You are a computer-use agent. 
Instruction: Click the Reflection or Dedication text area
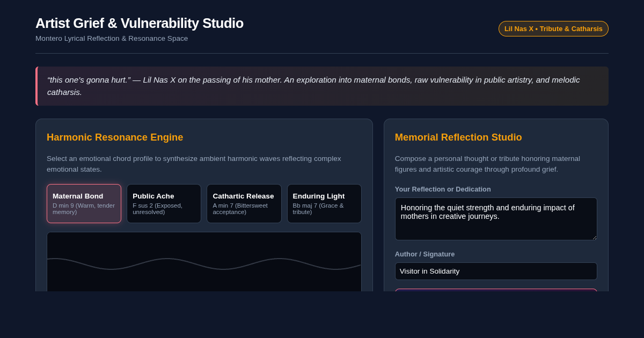tap(496, 219)
